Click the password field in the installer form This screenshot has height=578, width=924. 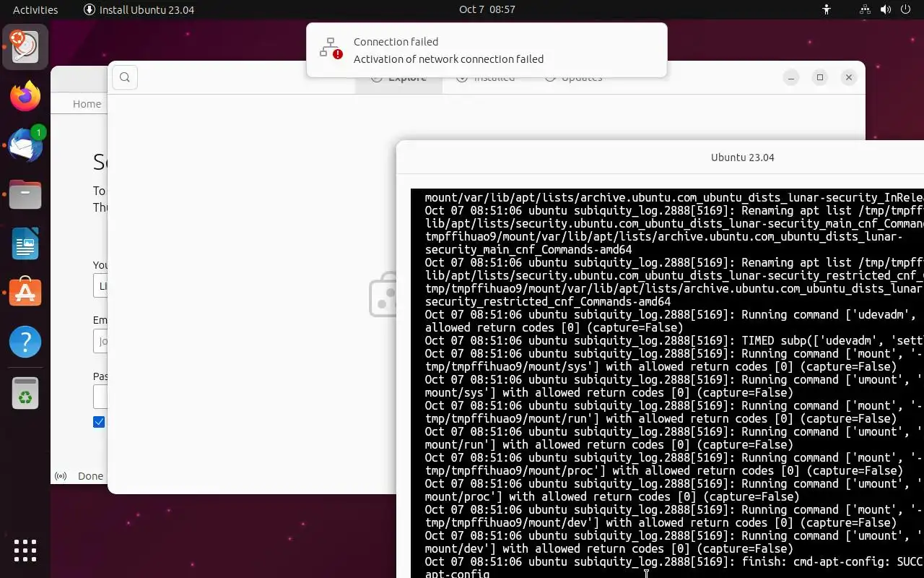100,397
